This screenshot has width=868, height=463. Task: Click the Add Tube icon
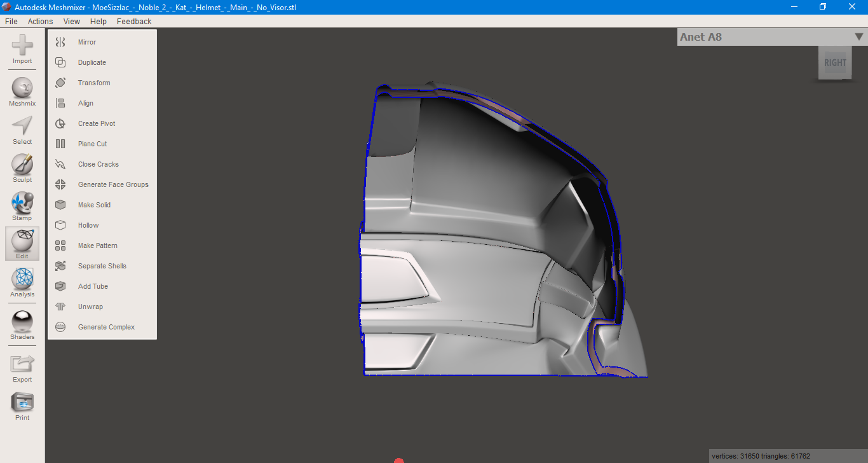pyautogui.click(x=60, y=286)
